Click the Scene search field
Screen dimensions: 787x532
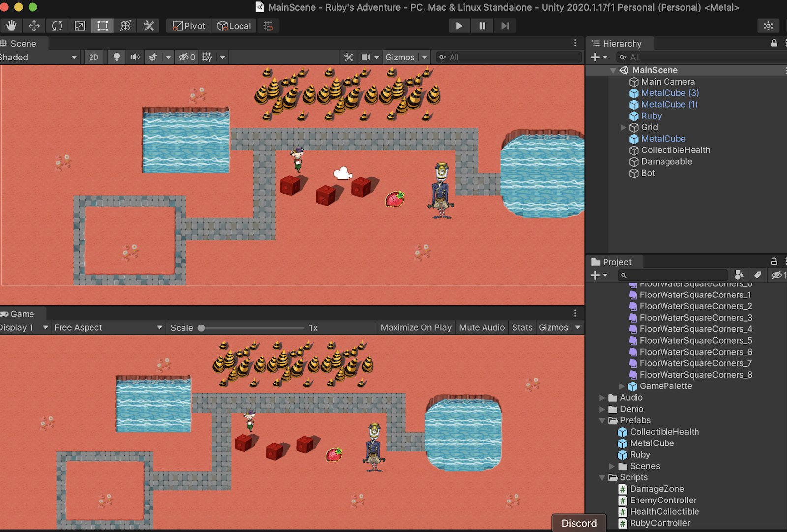(509, 57)
